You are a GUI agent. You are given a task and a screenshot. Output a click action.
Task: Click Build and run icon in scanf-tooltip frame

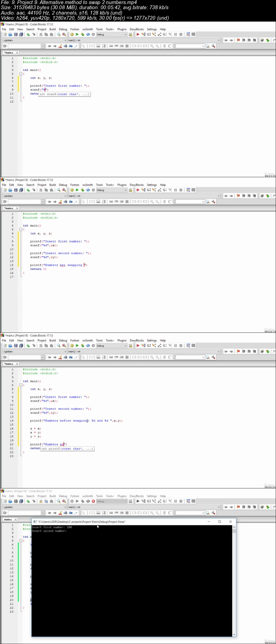(x=82, y=35)
